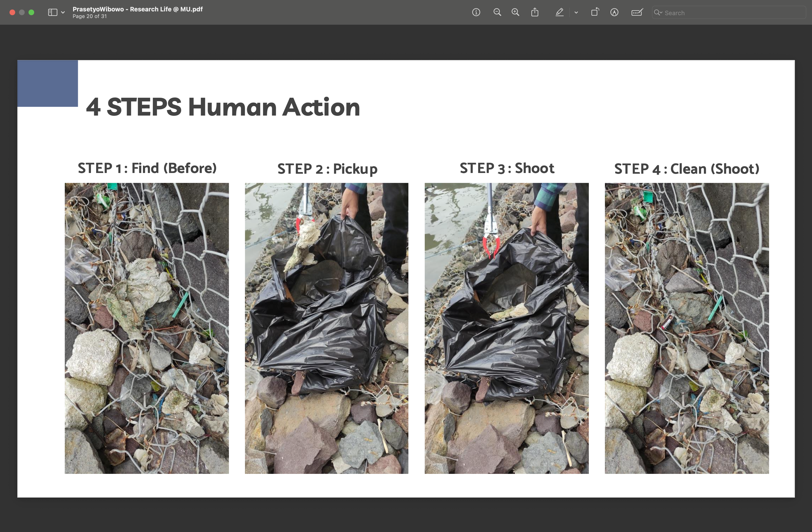
Task: Select the highlight pen tool
Action: (x=559, y=13)
